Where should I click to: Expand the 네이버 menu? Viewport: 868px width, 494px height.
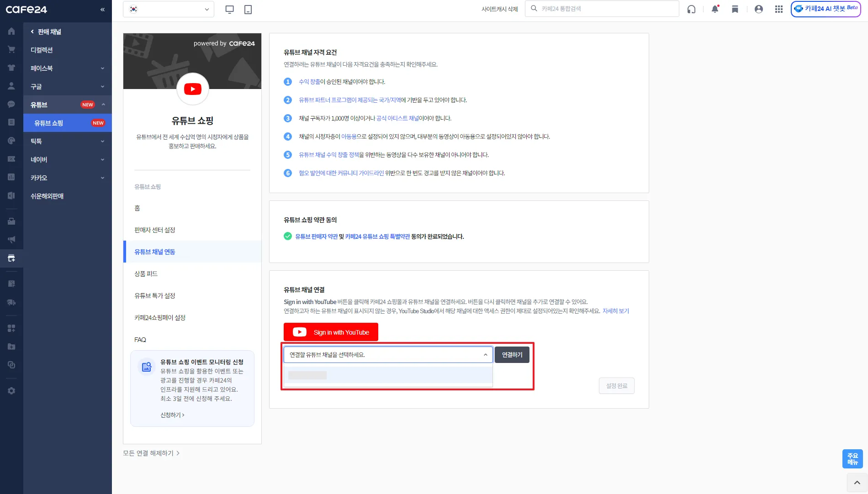point(68,159)
